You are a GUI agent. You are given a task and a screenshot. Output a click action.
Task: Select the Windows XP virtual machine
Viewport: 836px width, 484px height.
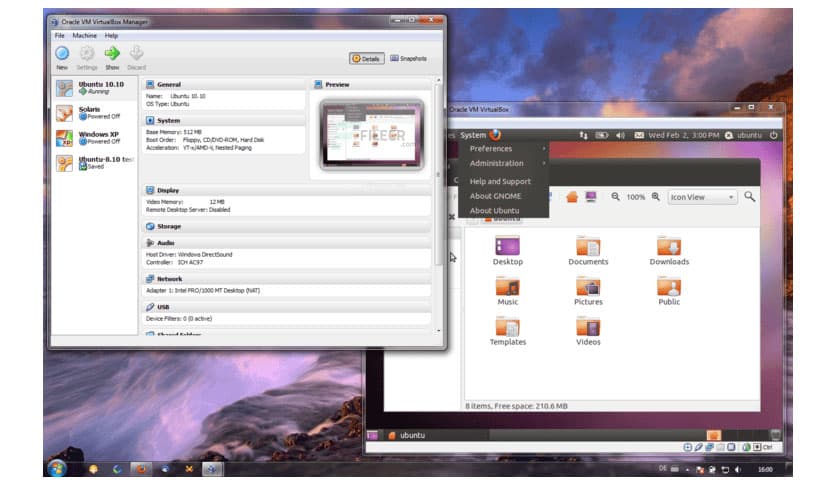pyautogui.click(x=94, y=138)
